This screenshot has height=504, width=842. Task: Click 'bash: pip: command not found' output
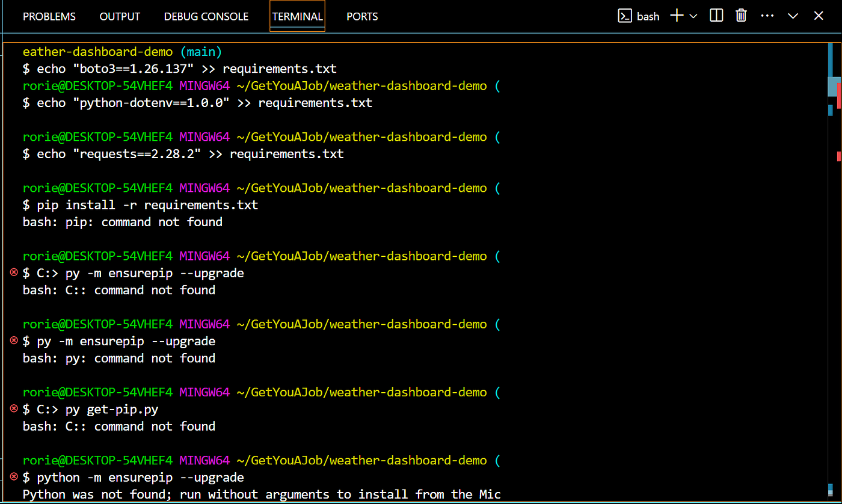click(x=123, y=222)
